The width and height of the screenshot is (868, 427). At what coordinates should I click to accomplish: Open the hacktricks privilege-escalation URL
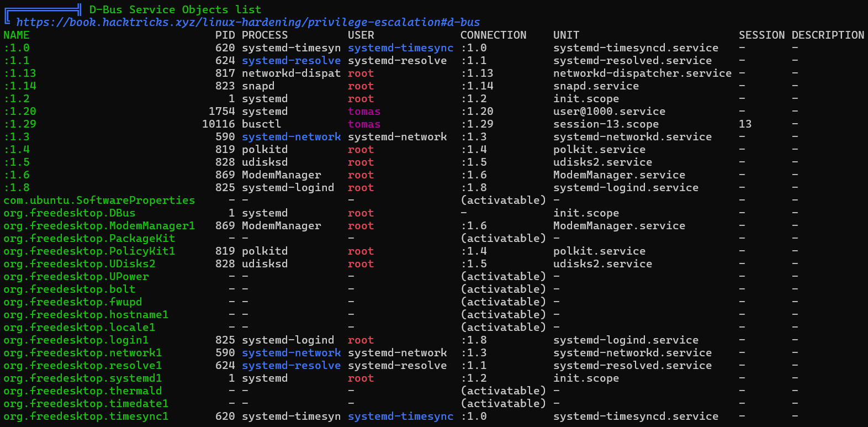pyautogui.click(x=248, y=23)
